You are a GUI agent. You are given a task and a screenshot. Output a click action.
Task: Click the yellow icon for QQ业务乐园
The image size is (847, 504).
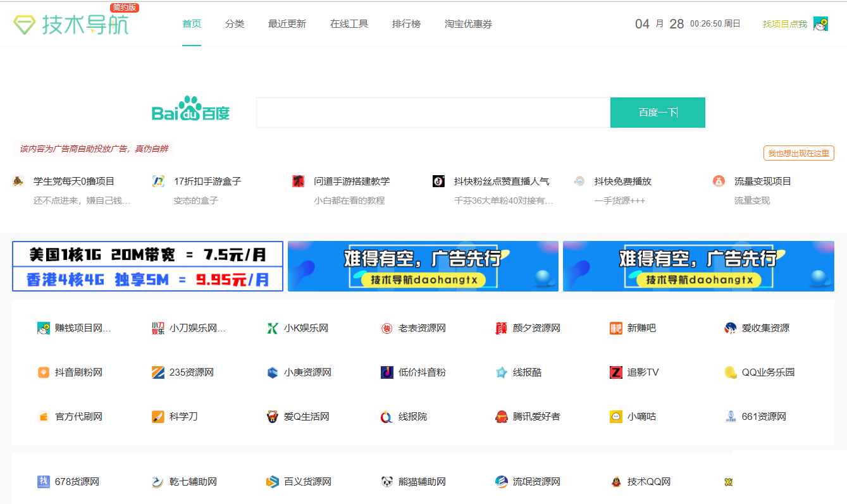coord(731,372)
